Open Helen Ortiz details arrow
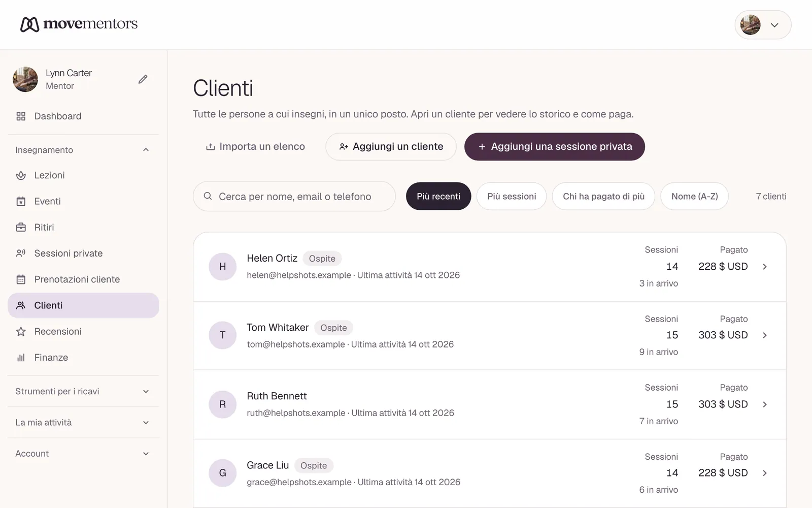Viewport: 812px width, 508px height. (765, 267)
